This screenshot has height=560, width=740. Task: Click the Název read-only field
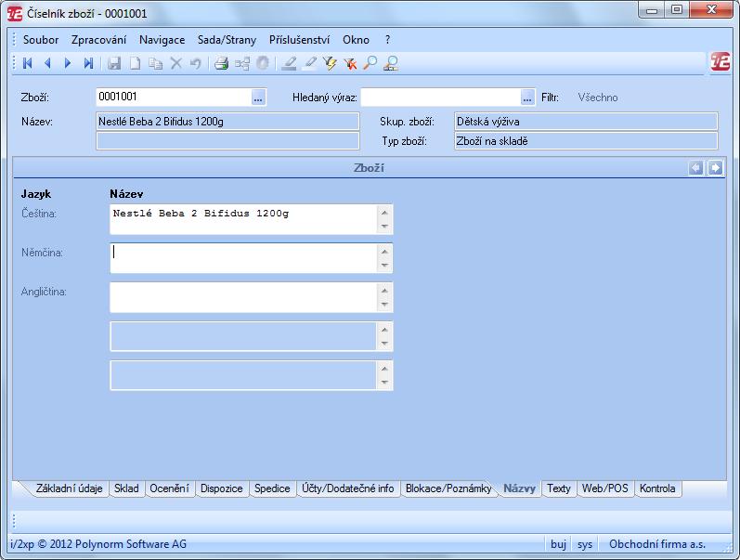(x=227, y=122)
